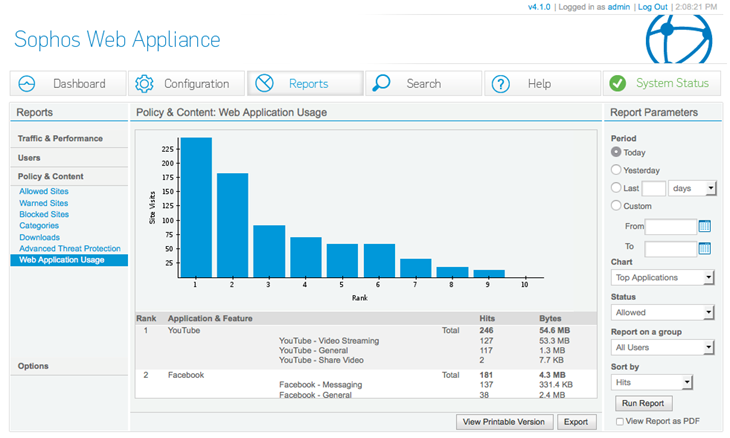Click the rank 7 chart bar
Viewport: 730px width, 438px height.
tap(416, 268)
